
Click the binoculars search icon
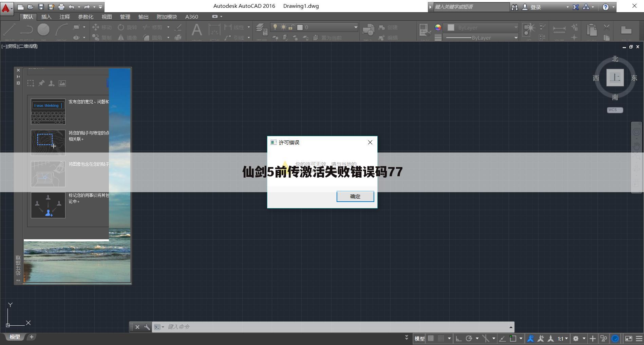(x=515, y=7)
